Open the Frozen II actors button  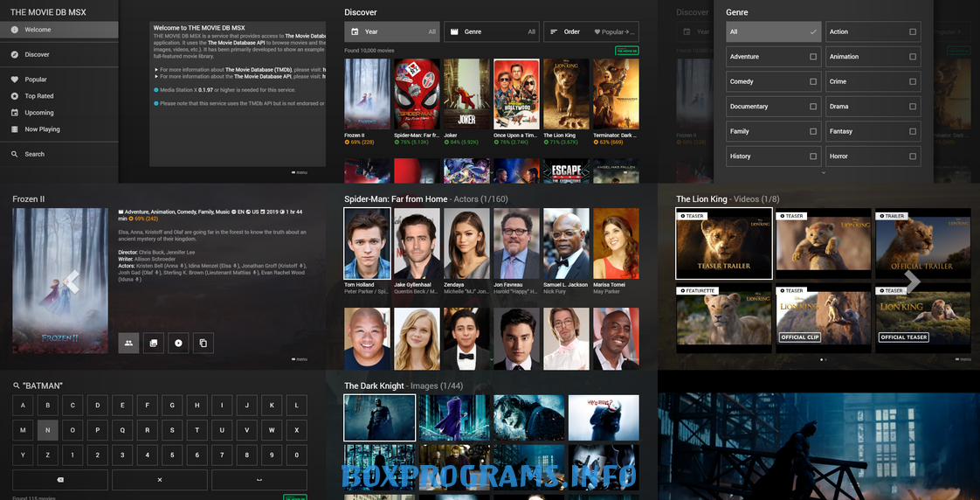[128, 343]
